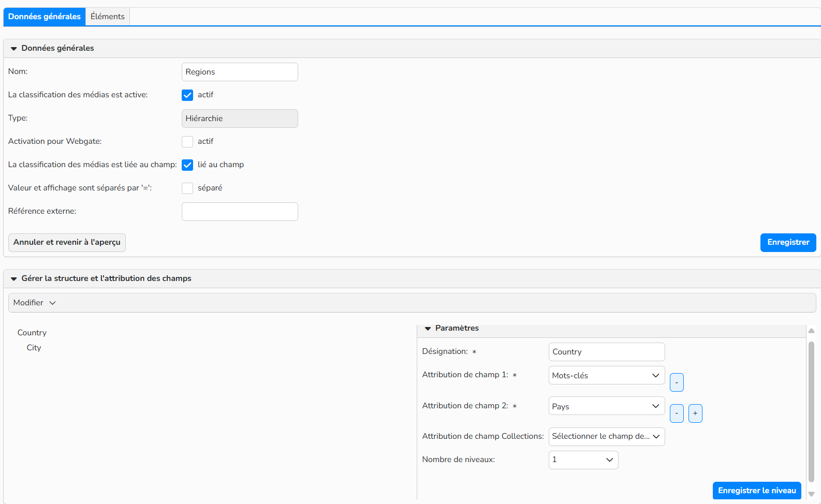Toggle the lié au champ checkbox
The width and height of the screenshot is (821, 504).
coord(187,165)
